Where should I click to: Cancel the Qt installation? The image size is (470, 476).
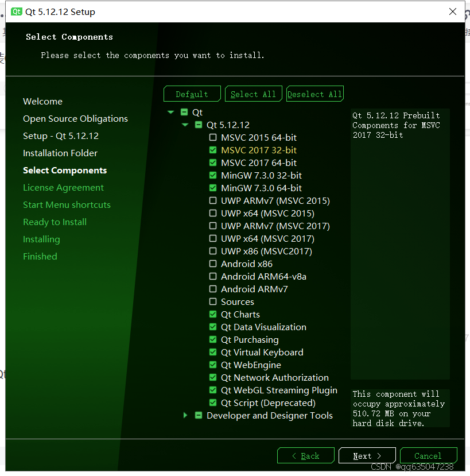coord(429,455)
